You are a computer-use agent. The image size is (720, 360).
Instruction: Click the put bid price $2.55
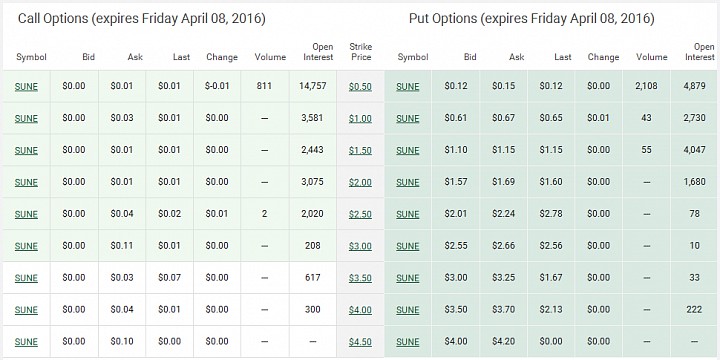pos(456,246)
